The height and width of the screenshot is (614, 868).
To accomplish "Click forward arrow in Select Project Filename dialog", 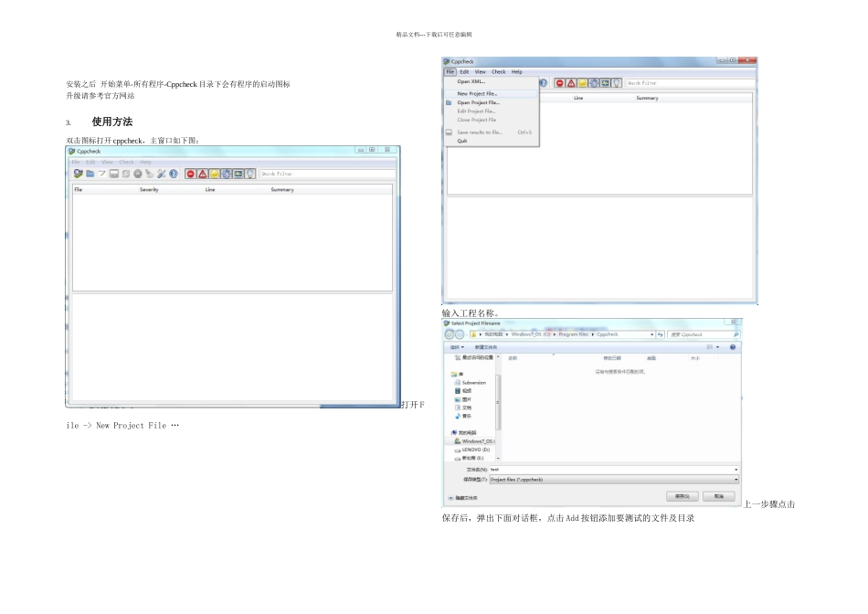I will 460,334.
